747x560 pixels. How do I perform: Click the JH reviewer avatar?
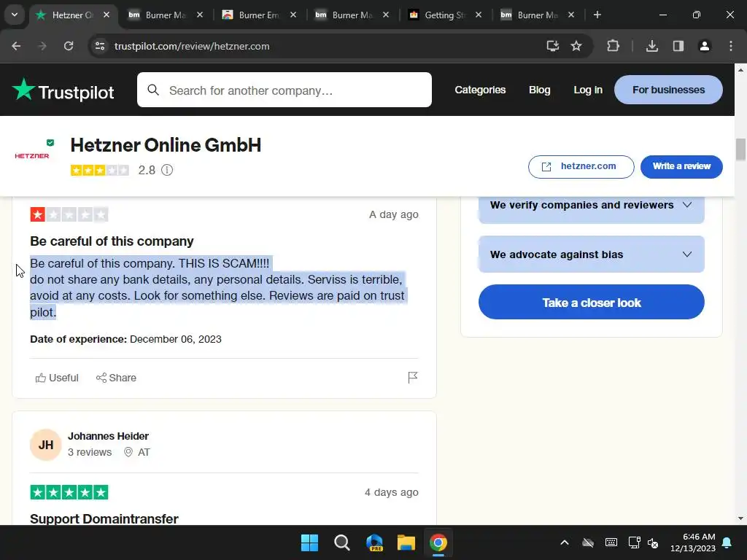point(46,445)
